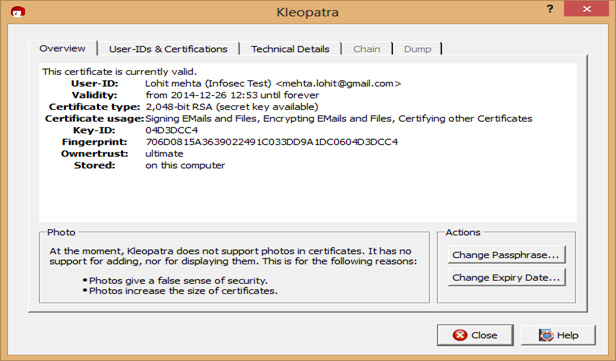Click the 'This certificate is currently valid.' text
This screenshot has height=361, width=616.
tap(119, 72)
